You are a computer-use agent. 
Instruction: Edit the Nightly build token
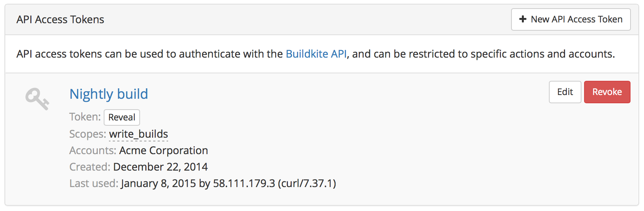click(x=565, y=92)
